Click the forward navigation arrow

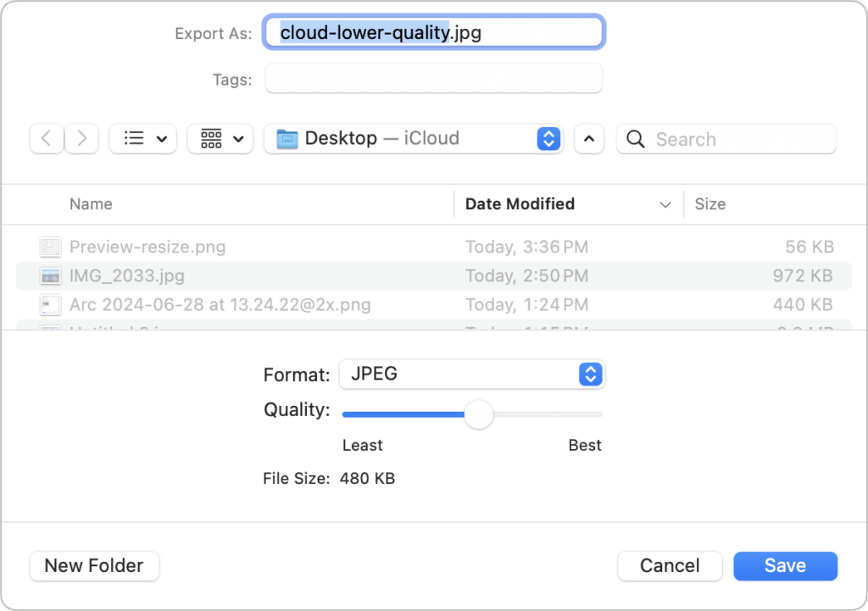pyautogui.click(x=81, y=138)
